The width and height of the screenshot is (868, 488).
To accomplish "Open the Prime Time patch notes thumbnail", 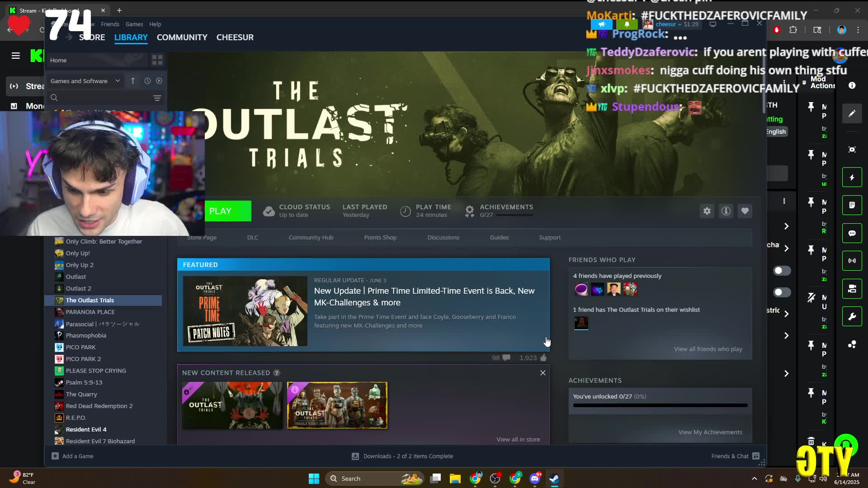I will coord(245,311).
